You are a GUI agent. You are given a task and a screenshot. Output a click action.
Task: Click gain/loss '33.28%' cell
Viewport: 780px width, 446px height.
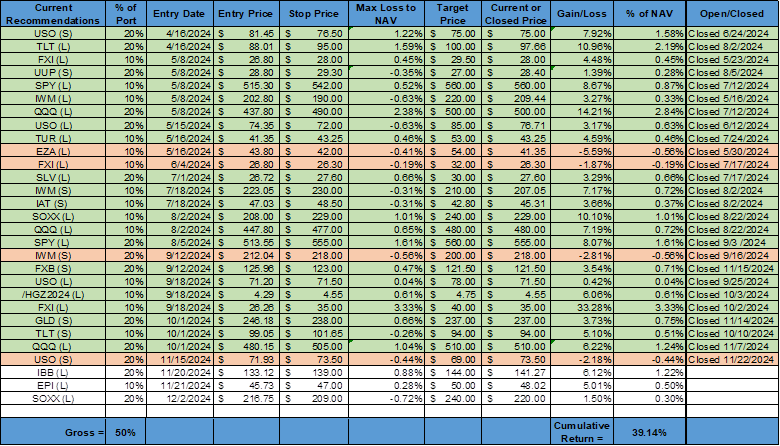pyautogui.click(x=582, y=307)
